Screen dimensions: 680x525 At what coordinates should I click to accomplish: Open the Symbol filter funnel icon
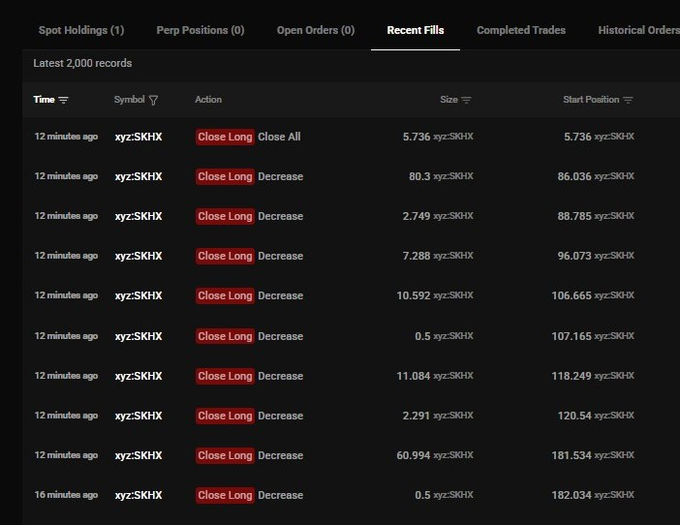point(154,100)
